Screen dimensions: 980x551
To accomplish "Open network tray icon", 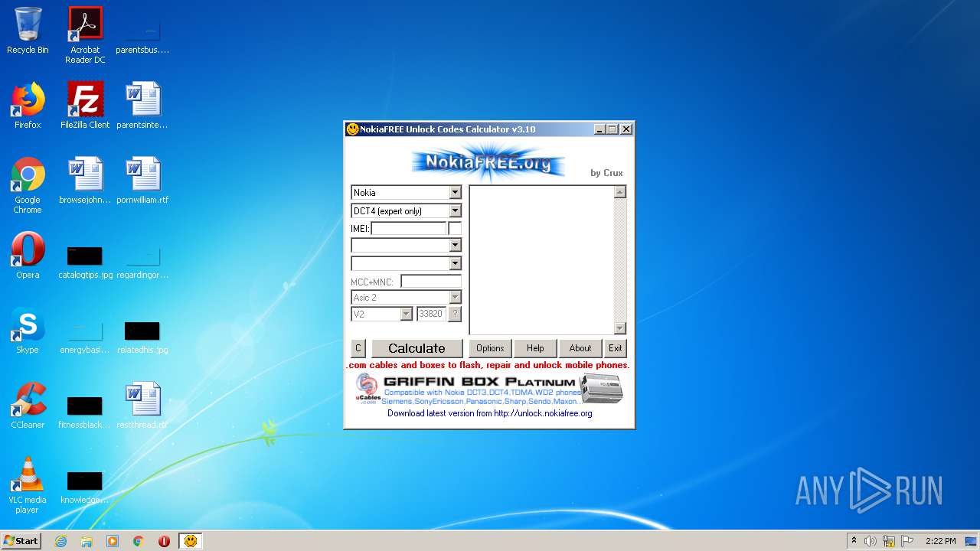I will point(889,541).
